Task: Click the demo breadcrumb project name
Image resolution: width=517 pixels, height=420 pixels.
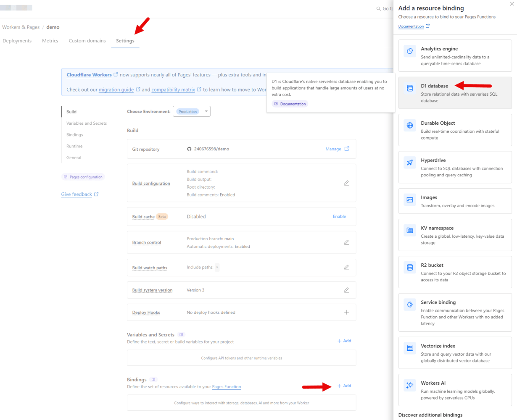Action: (53, 27)
